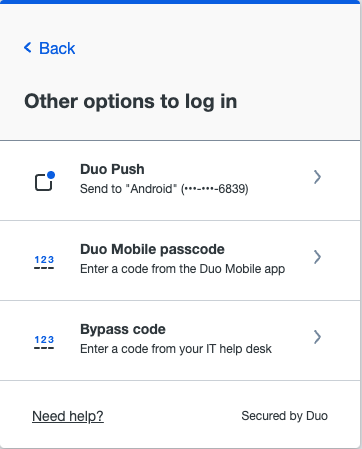Open the Need help? link
362x449 pixels.
click(68, 416)
